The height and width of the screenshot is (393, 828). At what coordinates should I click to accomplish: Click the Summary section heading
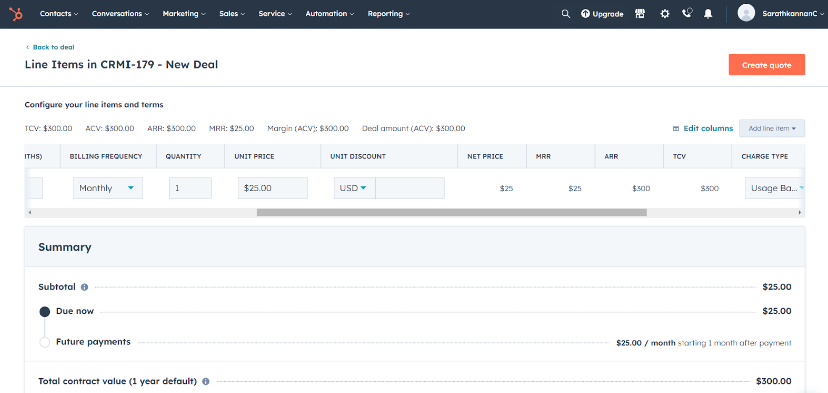[x=65, y=247]
